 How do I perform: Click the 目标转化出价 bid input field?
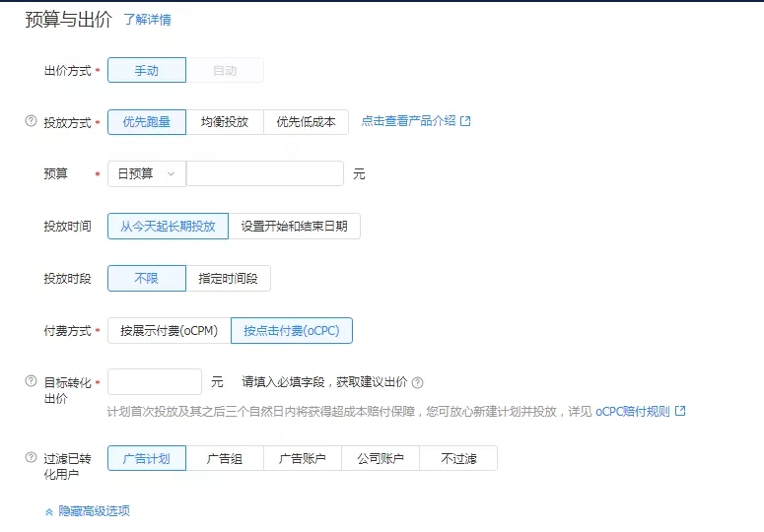[x=154, y=382]
